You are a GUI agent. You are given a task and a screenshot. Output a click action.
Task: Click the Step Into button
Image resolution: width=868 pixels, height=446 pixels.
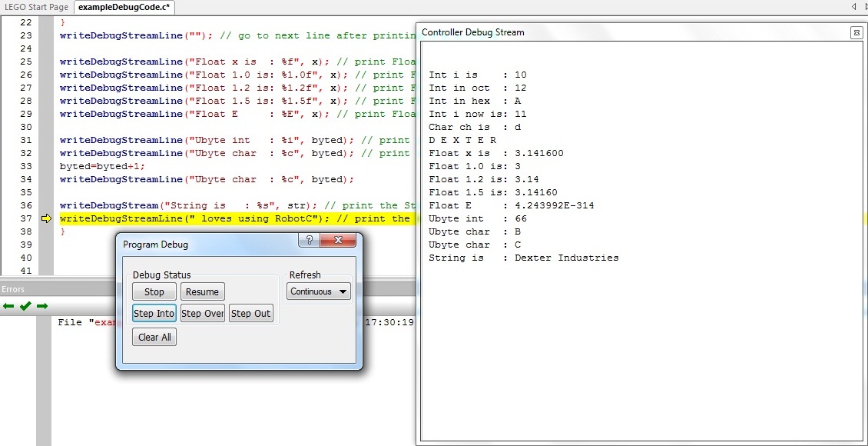[x=154, y=313]
